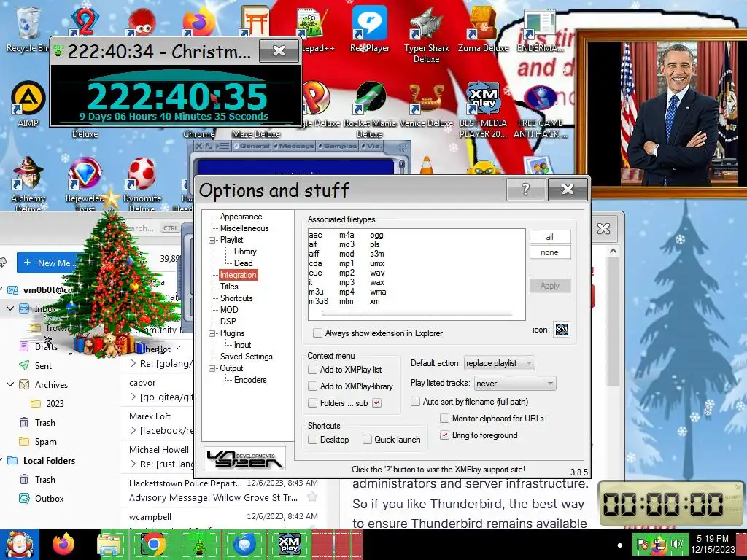
Task: Open the Recycle Bin desktop icon
Action: (x=27, y=28)
